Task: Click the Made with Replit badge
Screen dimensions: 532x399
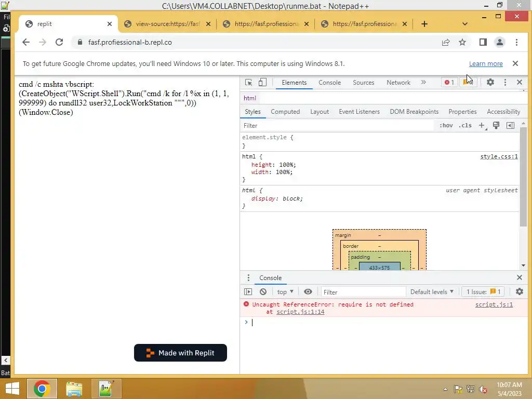Action: click(180, 353)
